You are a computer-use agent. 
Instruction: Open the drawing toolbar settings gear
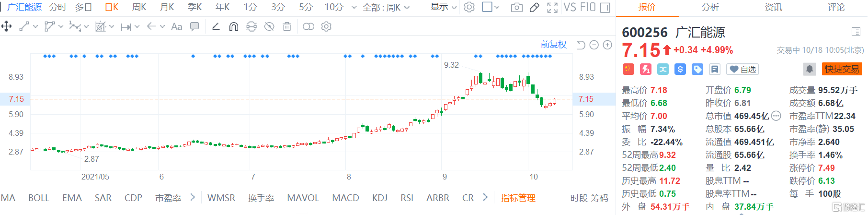pyautogui.click(x=326, y=26)
